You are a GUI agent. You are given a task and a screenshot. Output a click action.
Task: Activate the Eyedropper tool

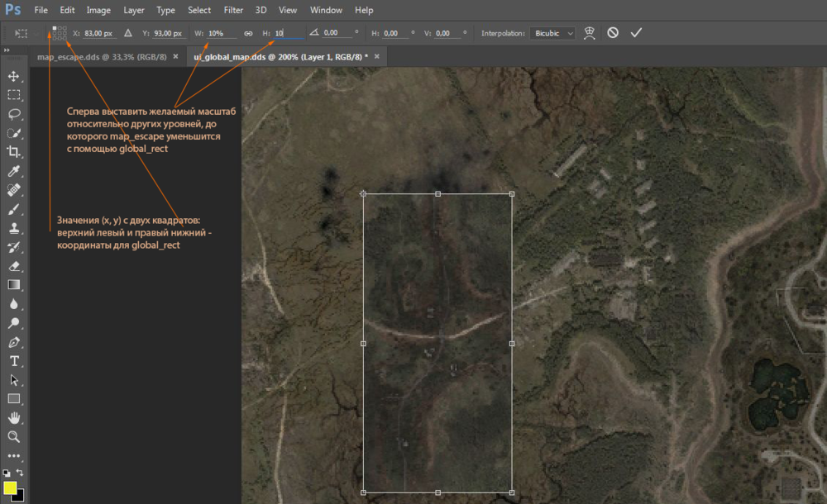[14, 171]
